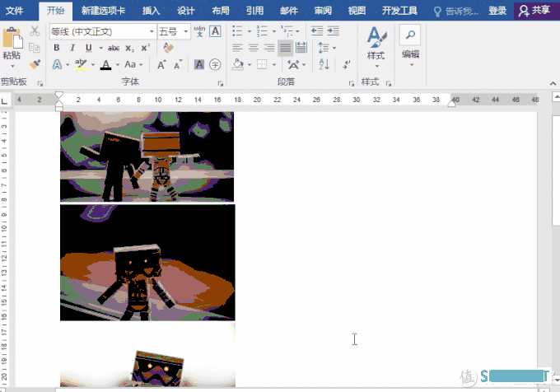Open the font name dropdown
This screenshot has height=392, width=560.
[x=152, y=31]
